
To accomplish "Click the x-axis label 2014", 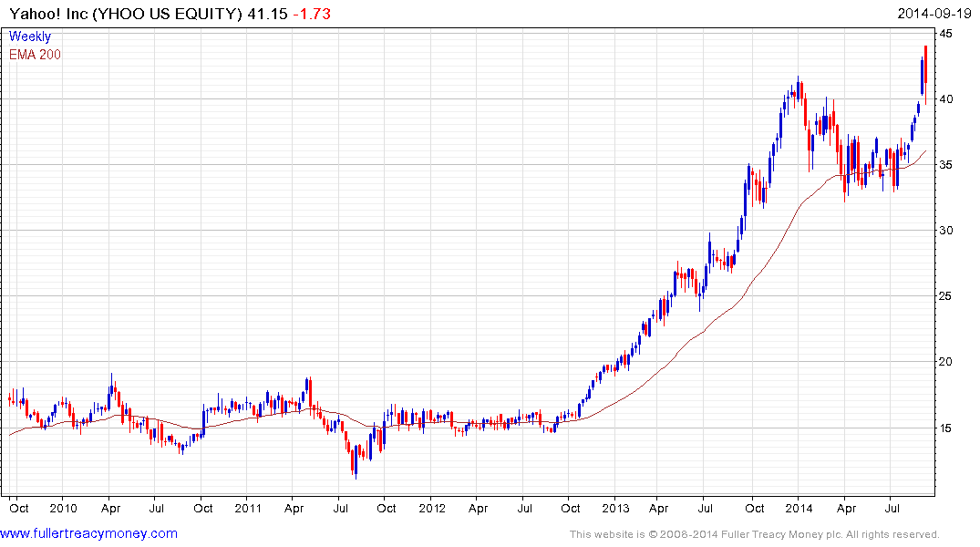I will tap(799, 508).
